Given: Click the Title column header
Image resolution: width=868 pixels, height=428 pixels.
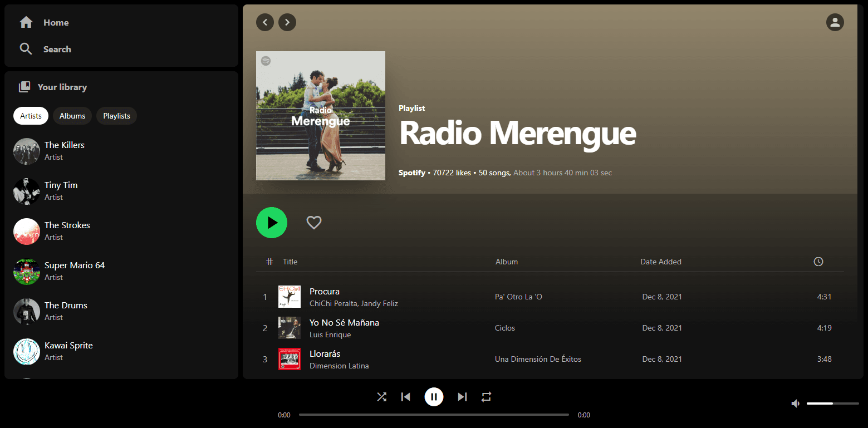Looking at the screenshot, I should pos(290,262).
